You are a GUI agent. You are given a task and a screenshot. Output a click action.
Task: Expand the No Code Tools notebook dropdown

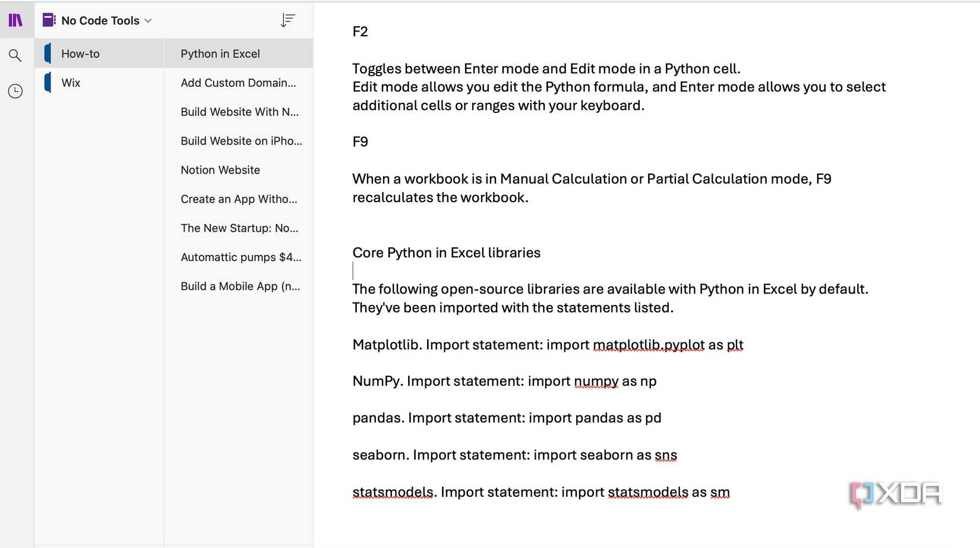pyautogui.click(x=147, y=20)
